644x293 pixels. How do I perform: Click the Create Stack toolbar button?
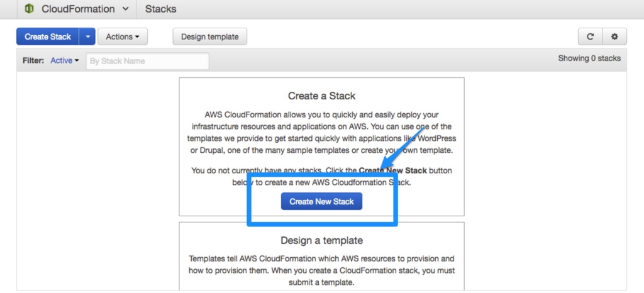[48, 36]
